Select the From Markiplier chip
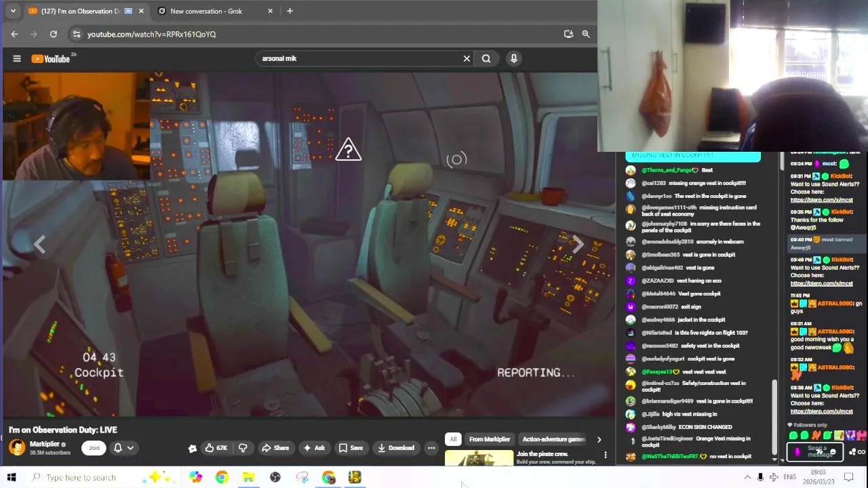The width and height of the screenshot is (868, 488). [x=490, y=439]
